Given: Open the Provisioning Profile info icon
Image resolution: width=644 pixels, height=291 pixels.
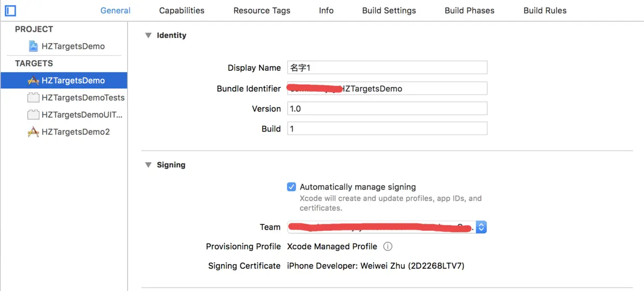Looking at the screenshot, I should point(387,246).
